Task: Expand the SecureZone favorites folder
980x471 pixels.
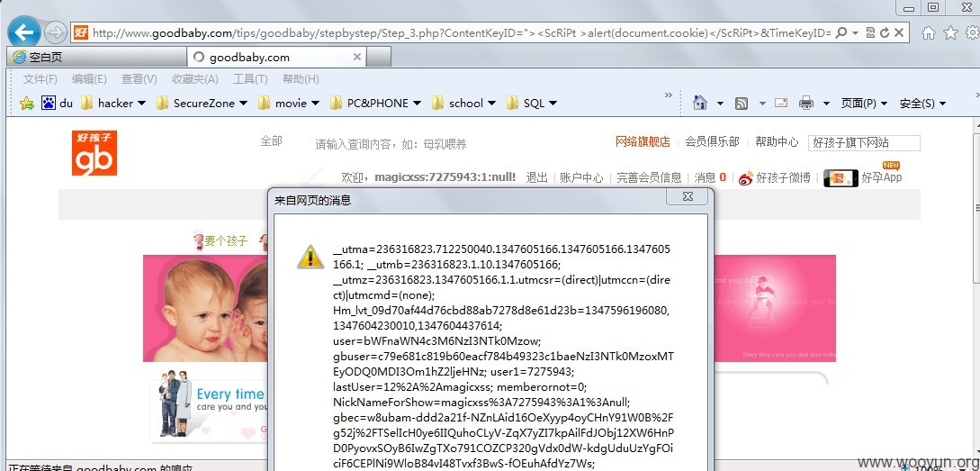Action: (x=202, y=104)
